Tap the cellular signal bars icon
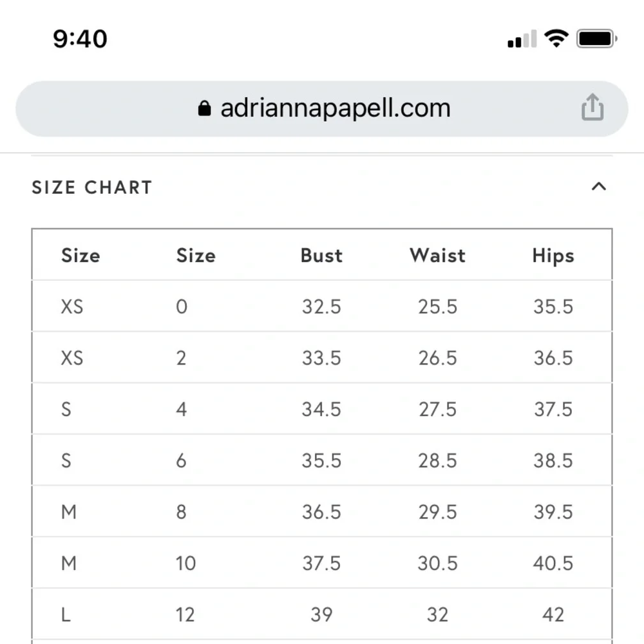The width and height of the screenshot is (644, 644). (522, 40)
